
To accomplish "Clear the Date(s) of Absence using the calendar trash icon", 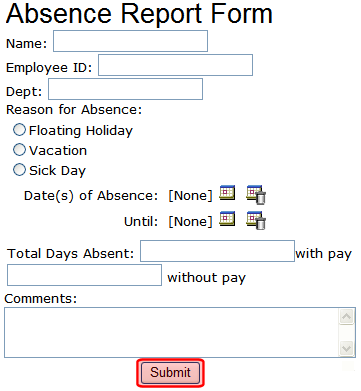I will (256, 194).
